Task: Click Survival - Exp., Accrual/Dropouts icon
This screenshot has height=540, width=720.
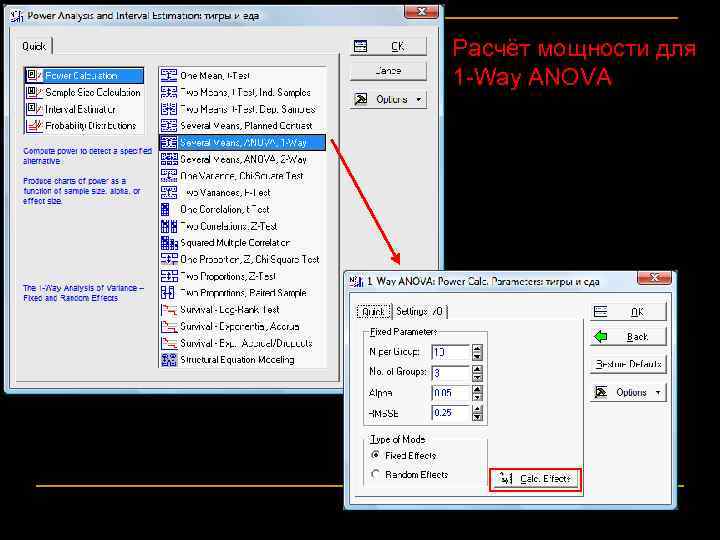Action: coord(169,343)
